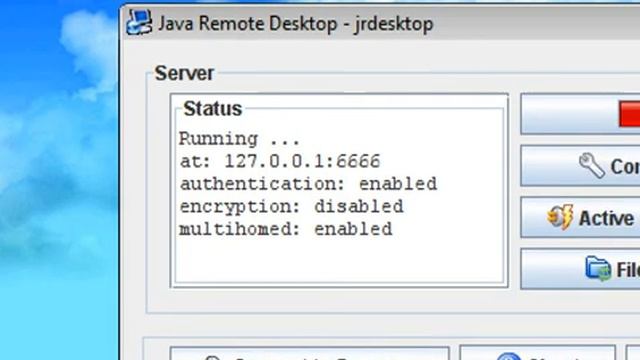640x360 pixels.
Task: Click the folder icon on File button
Action: pos(598,268)
